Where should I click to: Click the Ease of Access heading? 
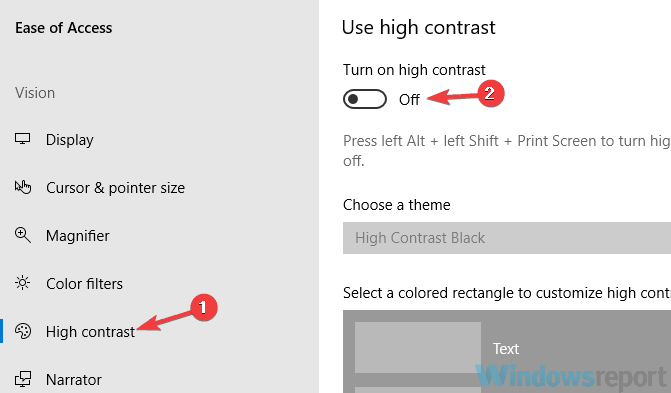(64, 28)
